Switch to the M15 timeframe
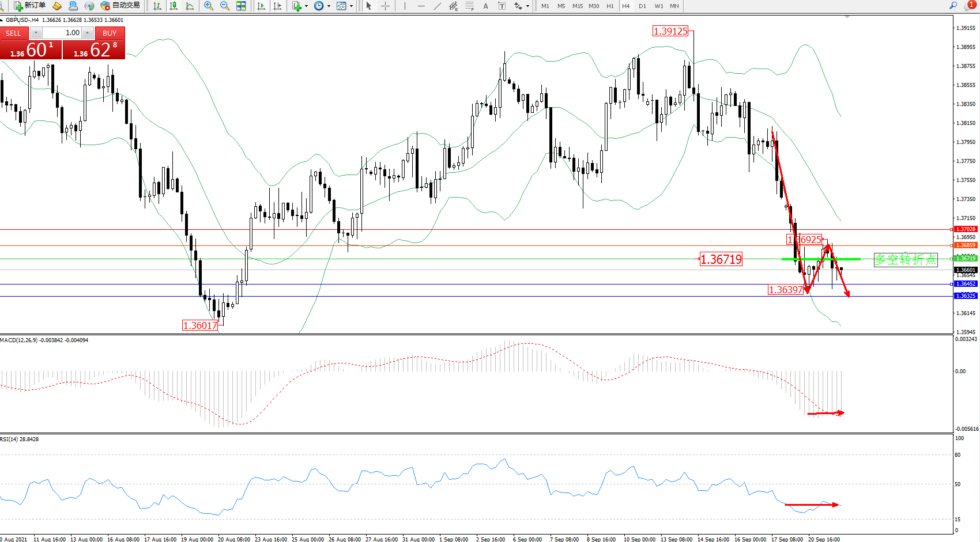 point(578,6)
